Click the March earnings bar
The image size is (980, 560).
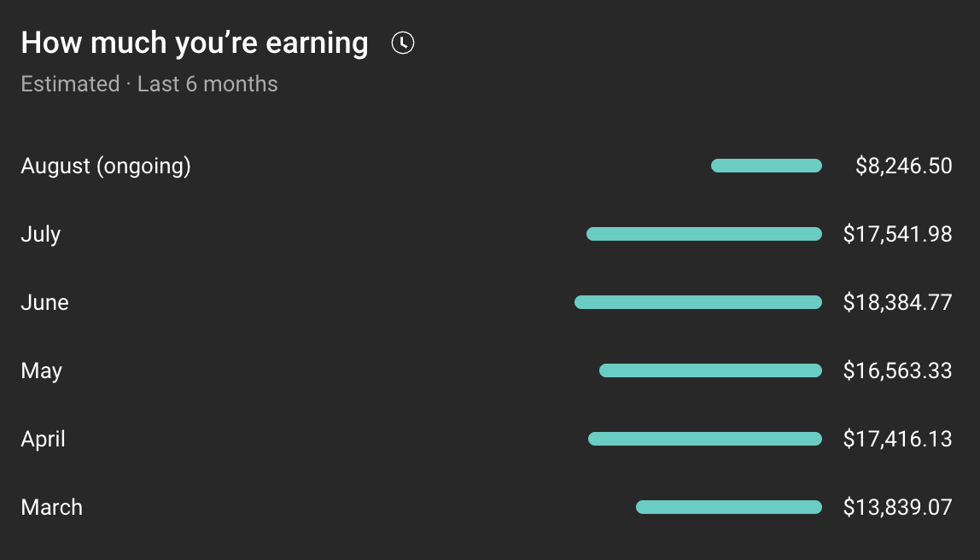coord(728,507)
